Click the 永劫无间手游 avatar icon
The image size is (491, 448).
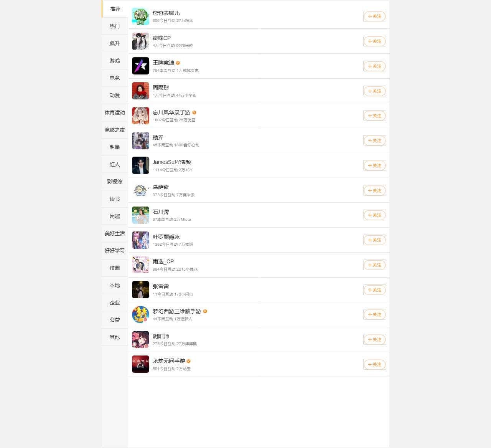point(140,364)
